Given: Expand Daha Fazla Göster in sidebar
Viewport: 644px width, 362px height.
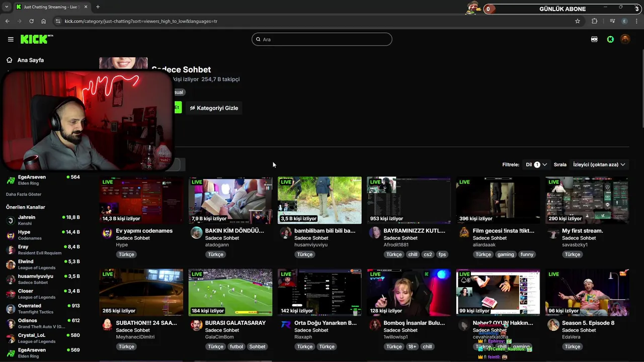Looking at the screenshot, I should click(x=24, y=194).
